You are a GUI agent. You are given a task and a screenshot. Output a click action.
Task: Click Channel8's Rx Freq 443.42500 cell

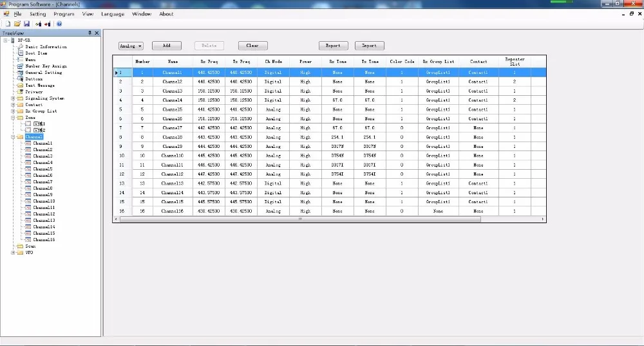[209, 138]
